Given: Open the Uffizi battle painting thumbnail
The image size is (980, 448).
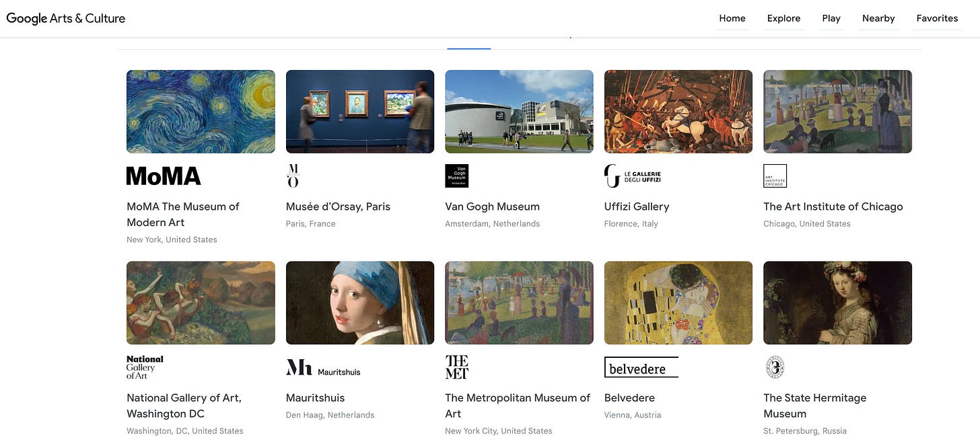Looking at the screenshot, I should [x=678, y=112].
